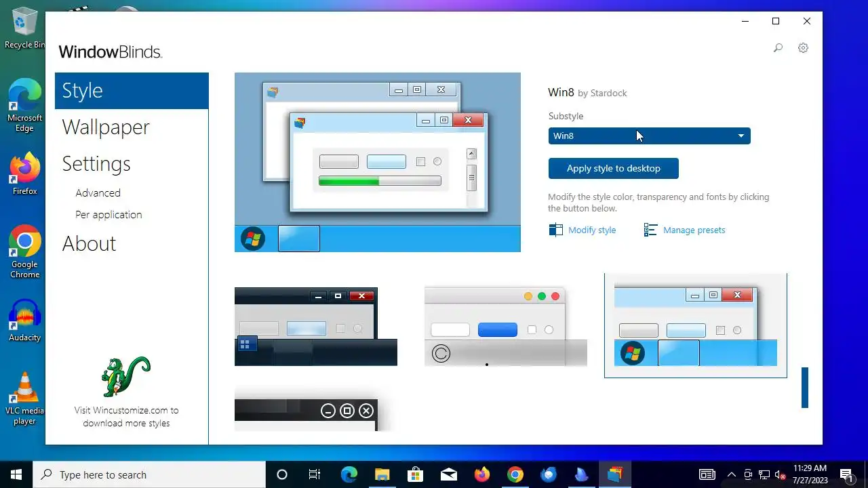The image size is (868, 488).
Task: Open the Windows Start menu
Action: click(x=16, y=474)
